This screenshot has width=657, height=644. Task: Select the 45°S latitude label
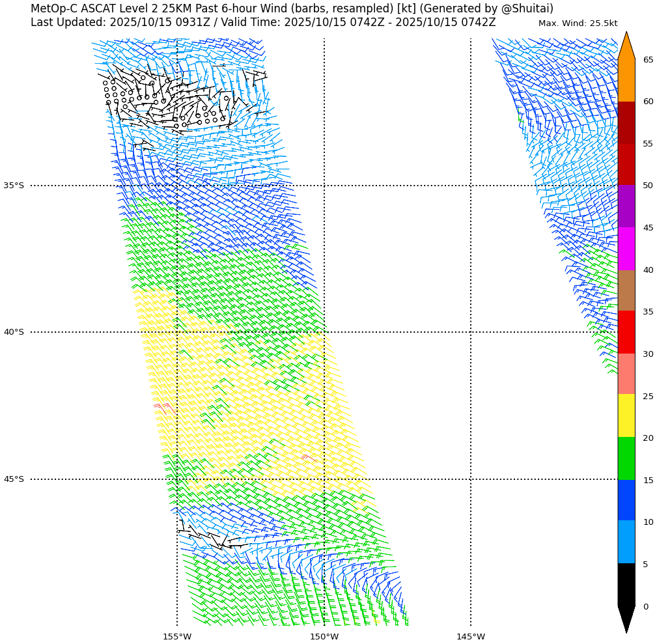click(14, 479)
